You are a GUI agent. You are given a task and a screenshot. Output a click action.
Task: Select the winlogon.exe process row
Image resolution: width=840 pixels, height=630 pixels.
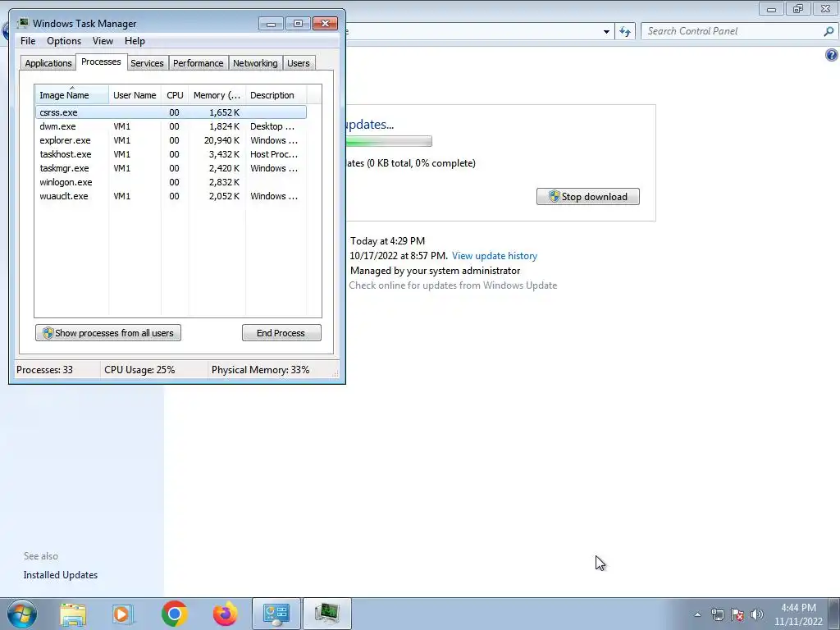[x=171, y=182]
